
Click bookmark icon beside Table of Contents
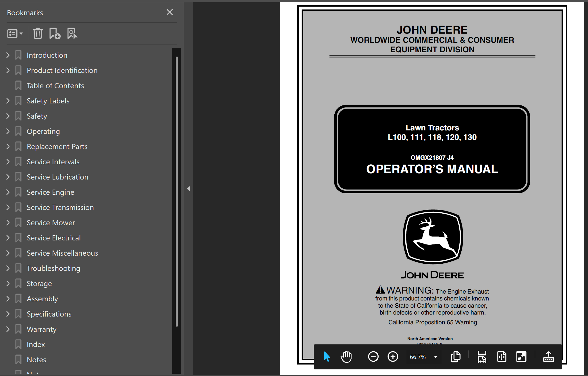[x=18, y=86]
